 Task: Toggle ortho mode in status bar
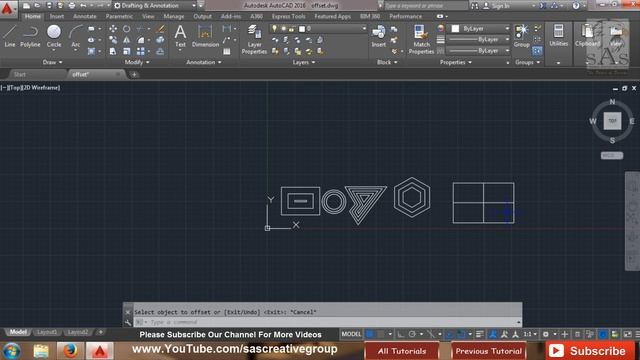[x=400, y=334]
